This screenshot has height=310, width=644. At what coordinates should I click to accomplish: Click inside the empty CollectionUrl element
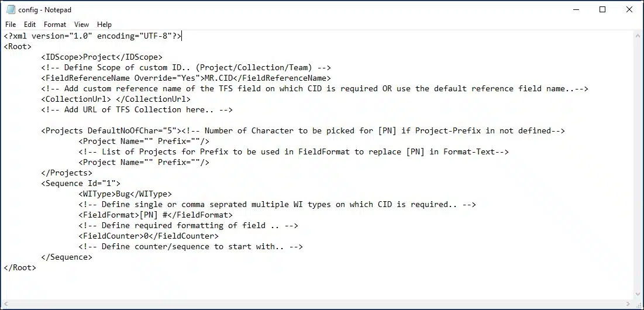click(113, 99)
